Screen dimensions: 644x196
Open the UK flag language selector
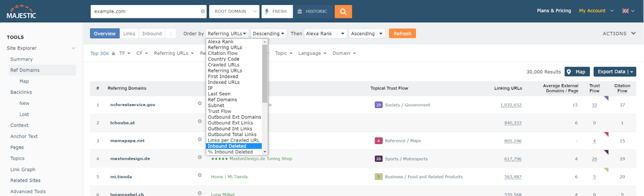coord(628,11)
